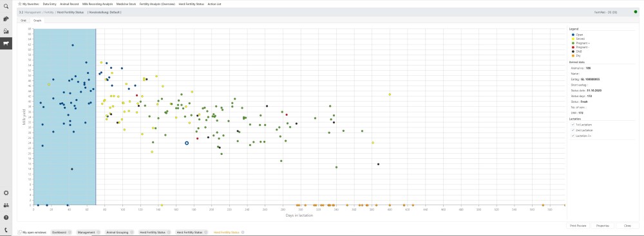Click the My favorites star icon
Image resolution: width=644 pixels, height=236 pixels.
pyautogui.click(x=20, y=4)
